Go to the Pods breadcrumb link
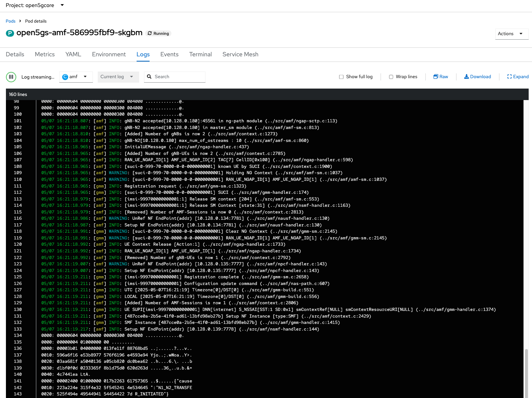The height and width of the screenshot is (398, 532). point(10,21)
